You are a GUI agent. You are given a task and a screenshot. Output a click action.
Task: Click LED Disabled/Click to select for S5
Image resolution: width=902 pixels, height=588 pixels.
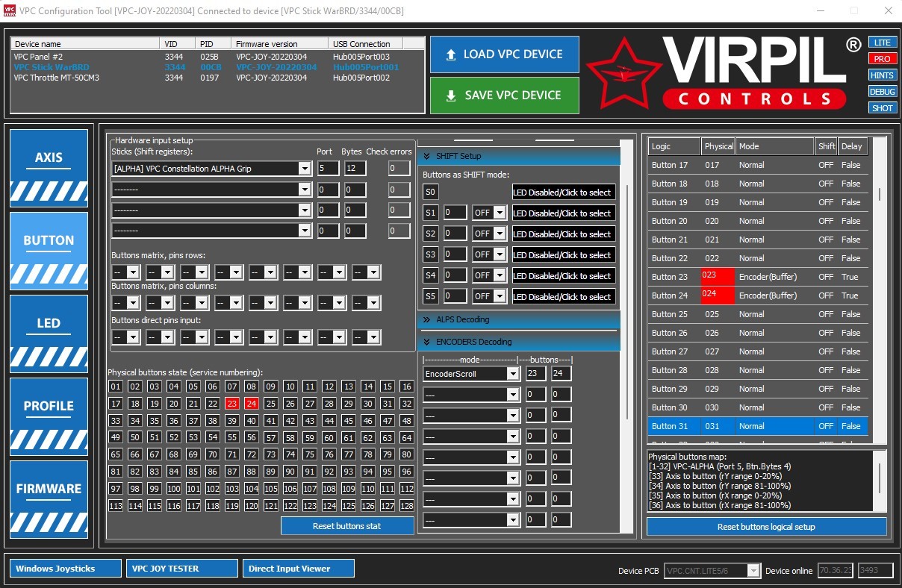pos(564,296)
